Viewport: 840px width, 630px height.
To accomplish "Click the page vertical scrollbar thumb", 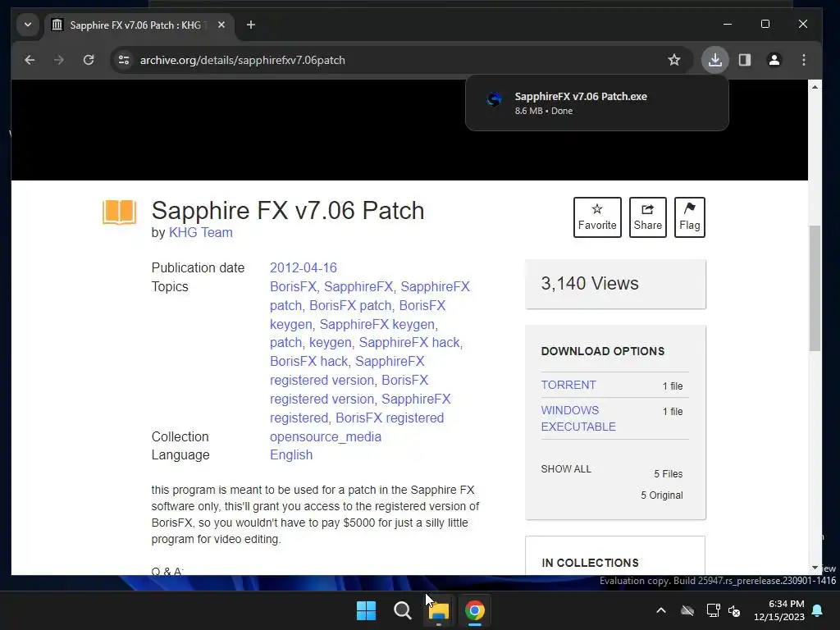I will coord(815,288).
